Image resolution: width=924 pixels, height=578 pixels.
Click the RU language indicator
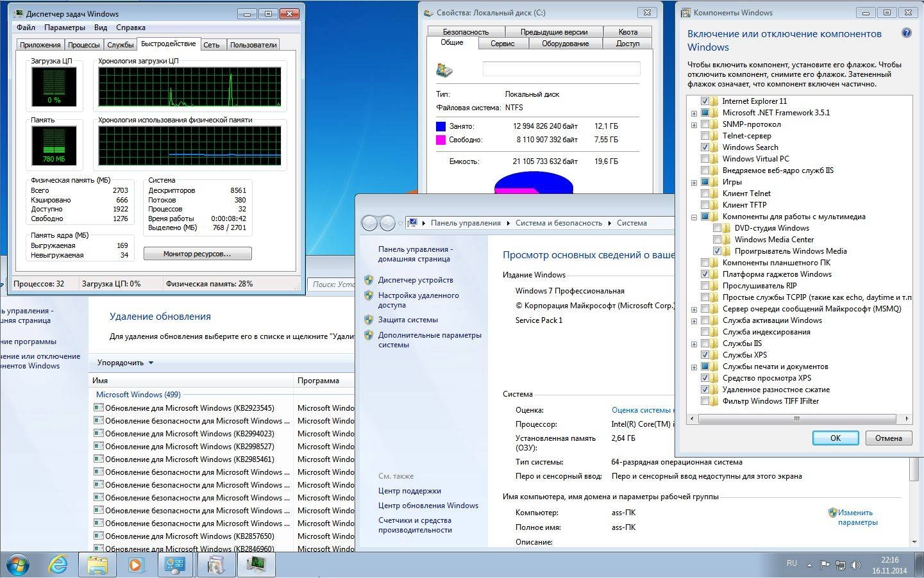[x=792, y=563]
